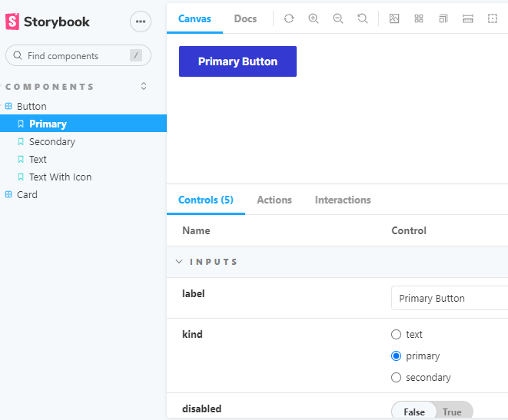Viewport: 508px width, 420px height.
Task: Enable the measure tool
Action: coord(468,18)
